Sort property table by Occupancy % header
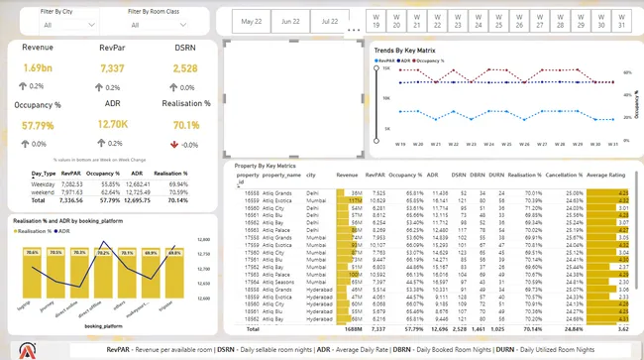The height and width of the screenshot is (360, 644). [x=405, y=176]
